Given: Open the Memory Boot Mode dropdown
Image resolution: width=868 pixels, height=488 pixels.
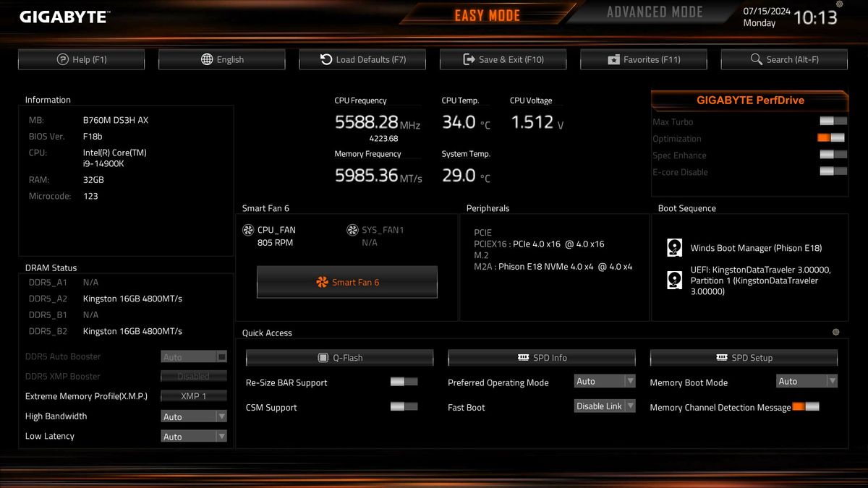Looking at the screenshot, I should (x=807, y=381).
